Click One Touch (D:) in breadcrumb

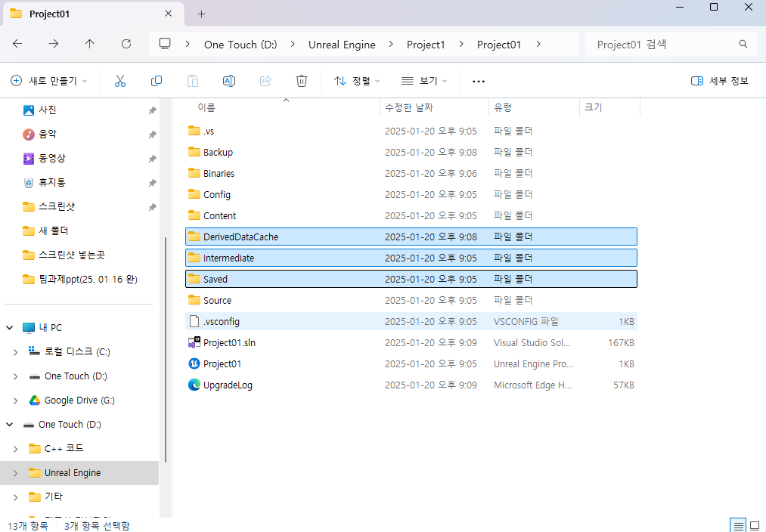click(240, 45)
